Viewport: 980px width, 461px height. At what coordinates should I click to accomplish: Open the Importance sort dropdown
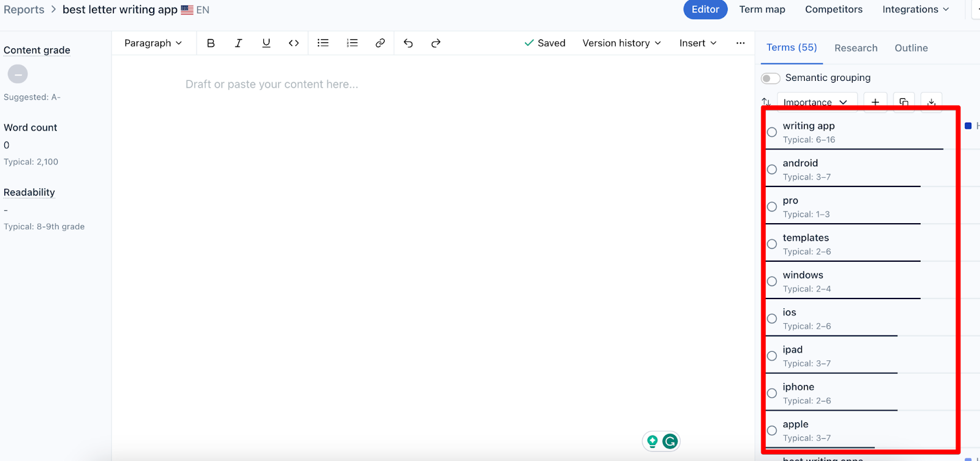[x=815, y=102]
